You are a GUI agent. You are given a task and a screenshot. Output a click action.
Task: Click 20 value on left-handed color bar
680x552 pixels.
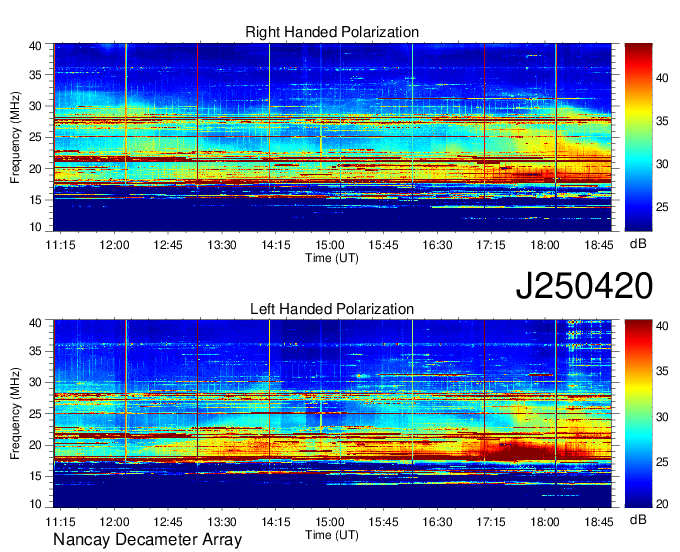click(662, 504)
